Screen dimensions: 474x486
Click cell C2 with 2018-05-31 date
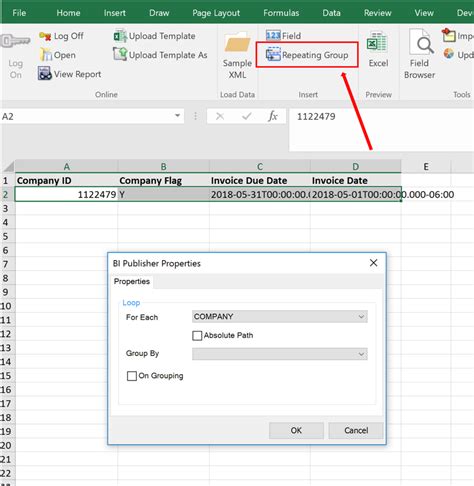(260, 194)
